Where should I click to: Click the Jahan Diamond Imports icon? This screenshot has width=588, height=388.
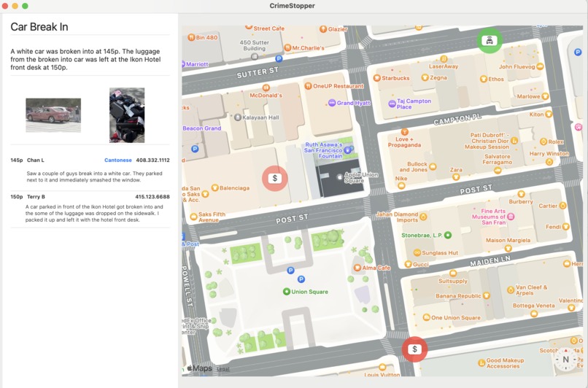tap(423, 217)
